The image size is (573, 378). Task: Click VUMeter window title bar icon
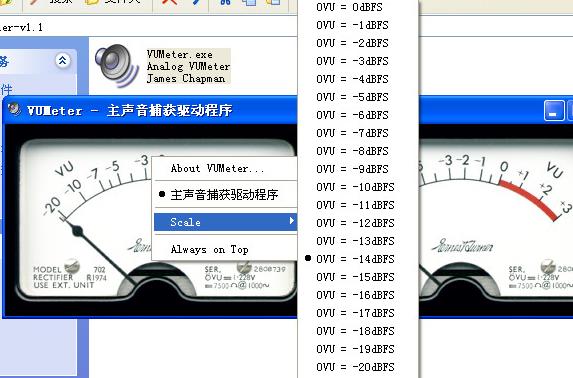[14, 109]
